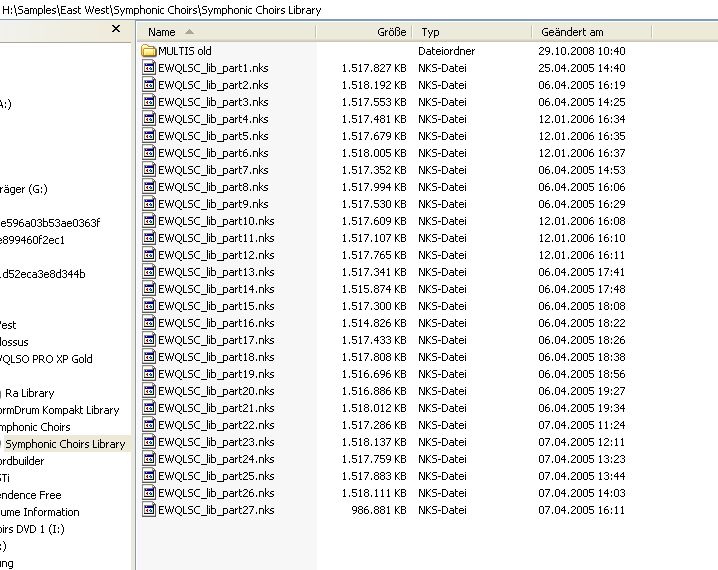Select tree folder ending in d52eca3e8d344b
The height and width of the screenshot is (570, 718).
[43, 274]
